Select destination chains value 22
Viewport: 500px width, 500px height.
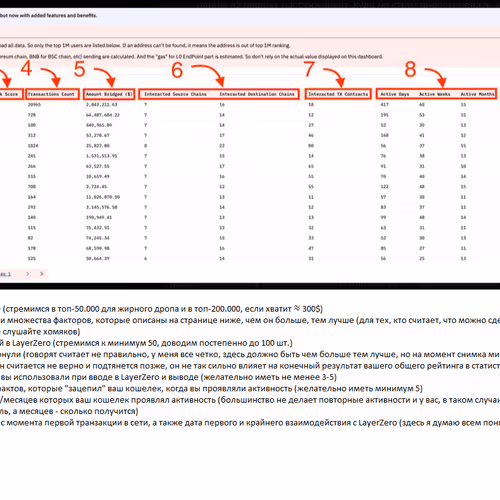(222, 146)
